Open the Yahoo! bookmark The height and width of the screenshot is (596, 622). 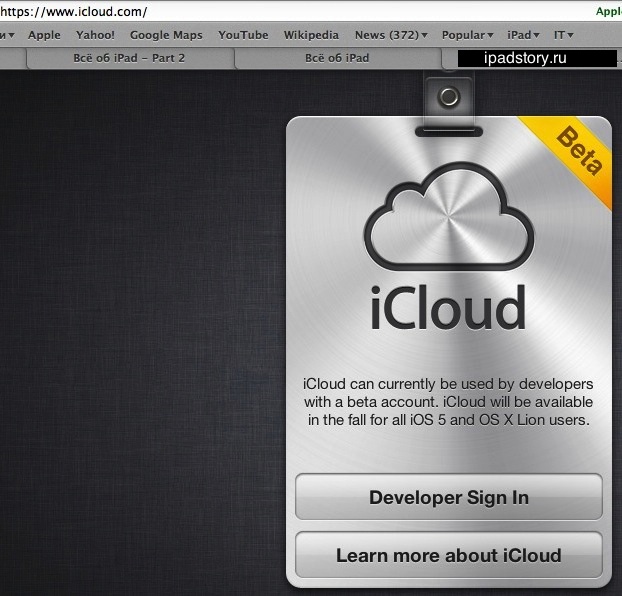[95, 35]
